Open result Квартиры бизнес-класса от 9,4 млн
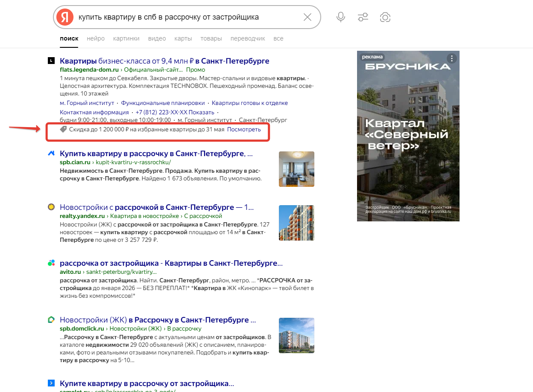This screenshot has height=392, width=533. [x=164, y=61]
